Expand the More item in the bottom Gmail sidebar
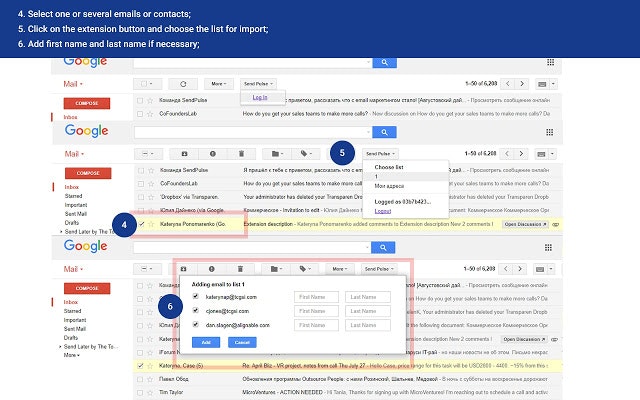640x400 pixels. click(71, 355)
